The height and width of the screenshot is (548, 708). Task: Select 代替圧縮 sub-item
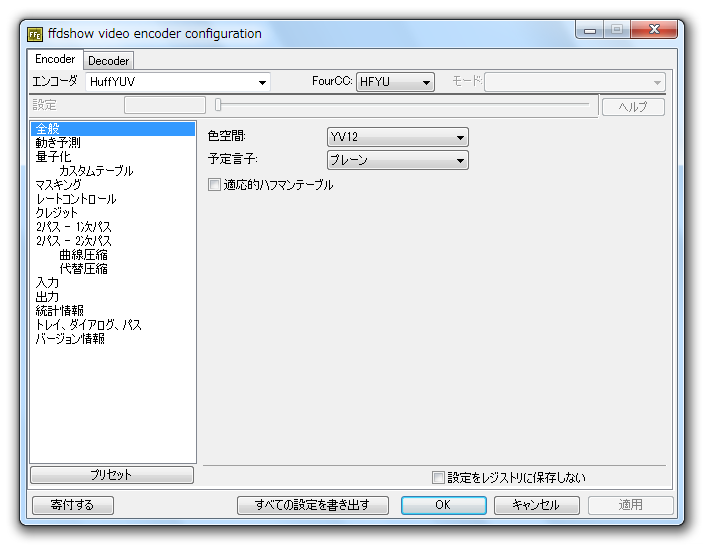point(84,269)
